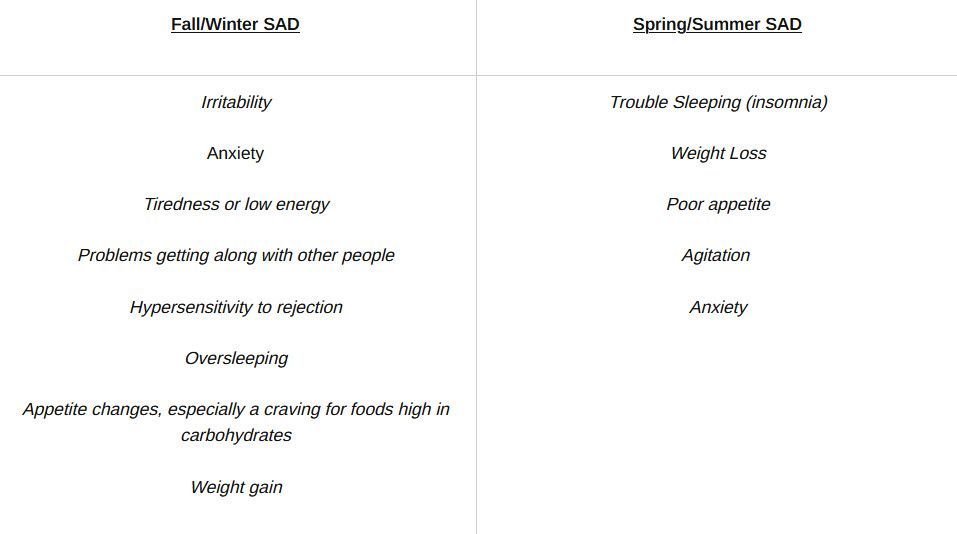The width and height of the screenshot is (957, 534).
Task: Click Anxiety in the Fall/Winter column
Action: (x=235, y=153)
